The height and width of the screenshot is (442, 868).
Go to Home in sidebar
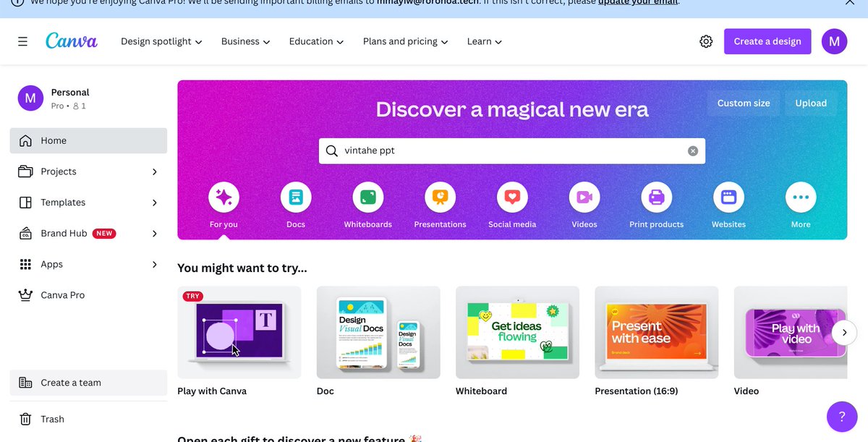pos(88,140)
